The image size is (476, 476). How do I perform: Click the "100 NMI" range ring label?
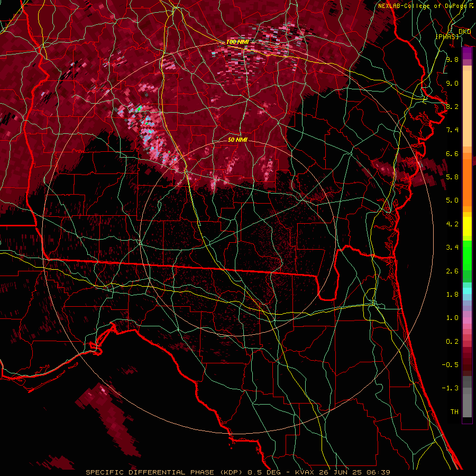point(237,42)
